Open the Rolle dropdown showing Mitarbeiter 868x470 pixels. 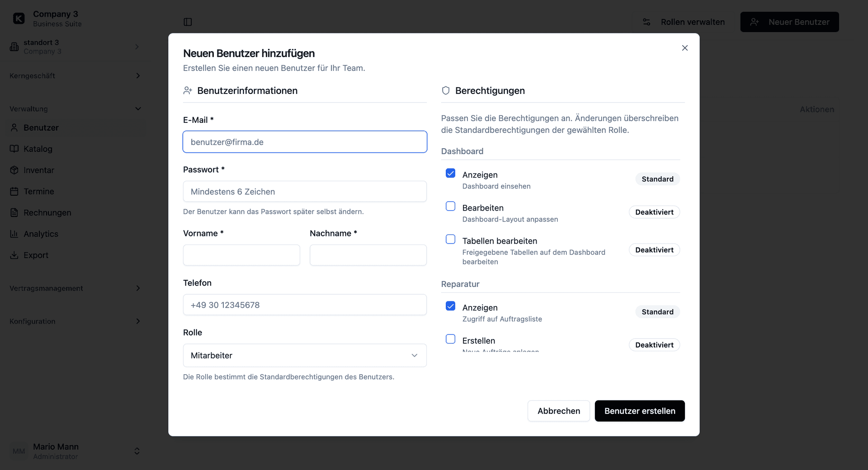tap(305, 356)
